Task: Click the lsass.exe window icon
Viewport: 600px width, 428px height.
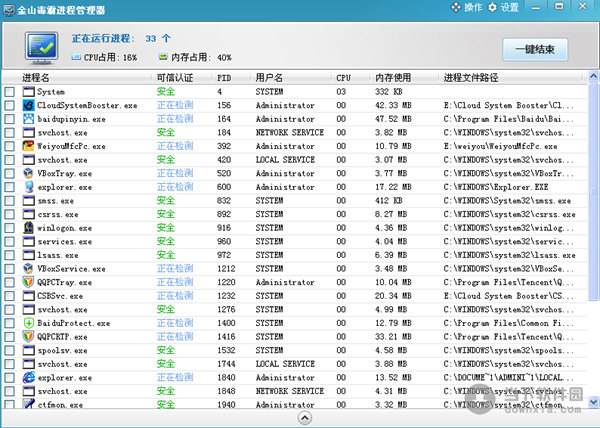Action: [28, 255]
